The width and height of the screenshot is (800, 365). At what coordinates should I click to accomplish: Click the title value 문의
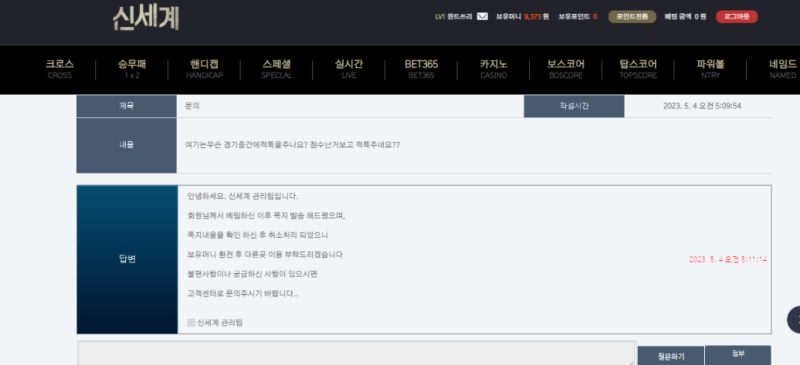[192, 106]
